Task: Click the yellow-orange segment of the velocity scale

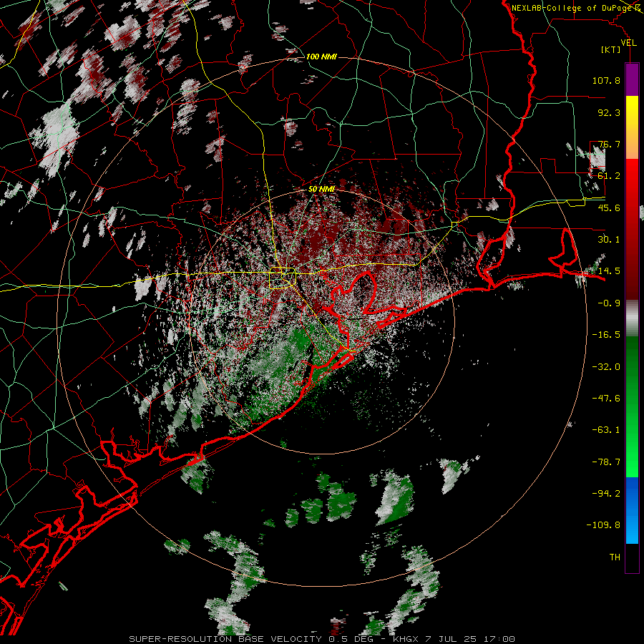Action: pyautogui.click(x=632, y=127)
